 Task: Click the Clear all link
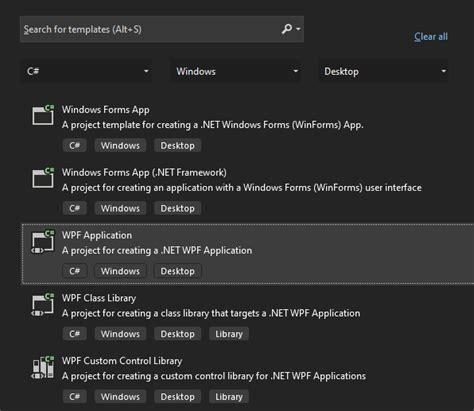431,36
